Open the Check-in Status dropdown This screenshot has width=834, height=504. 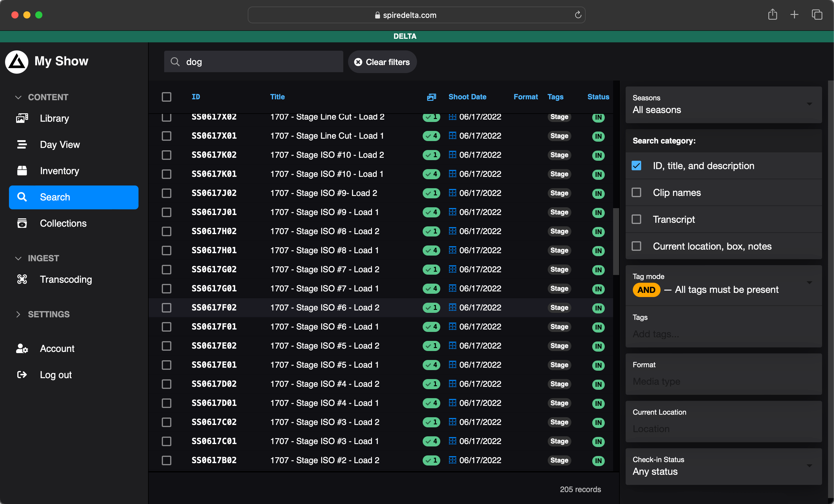click(x=723, y=466)
